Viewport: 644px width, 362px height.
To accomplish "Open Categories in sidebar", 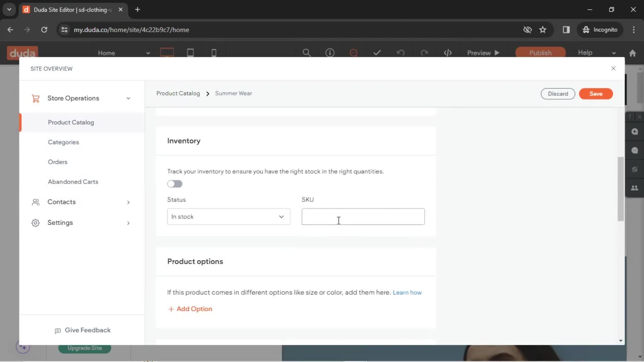I will pos(63,142).
